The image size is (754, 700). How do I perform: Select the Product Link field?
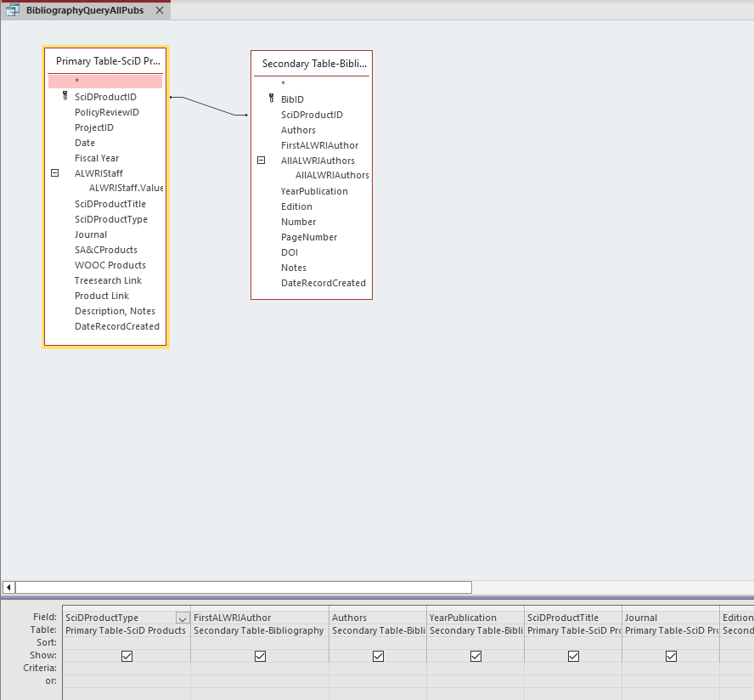[x=102, y=296]
